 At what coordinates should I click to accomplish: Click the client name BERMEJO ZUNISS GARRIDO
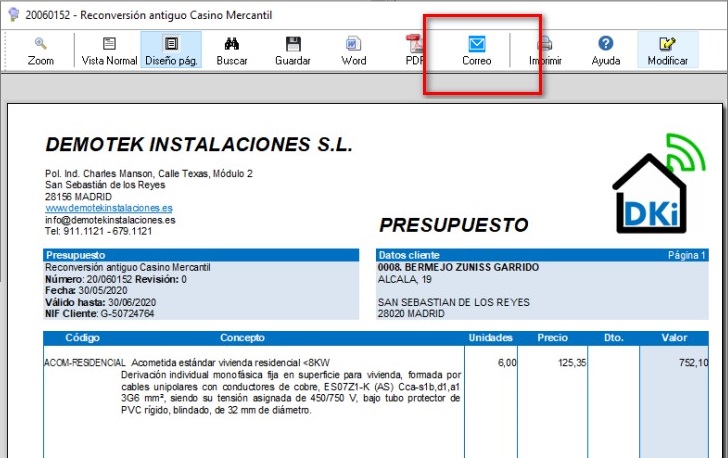click(472, 268)
